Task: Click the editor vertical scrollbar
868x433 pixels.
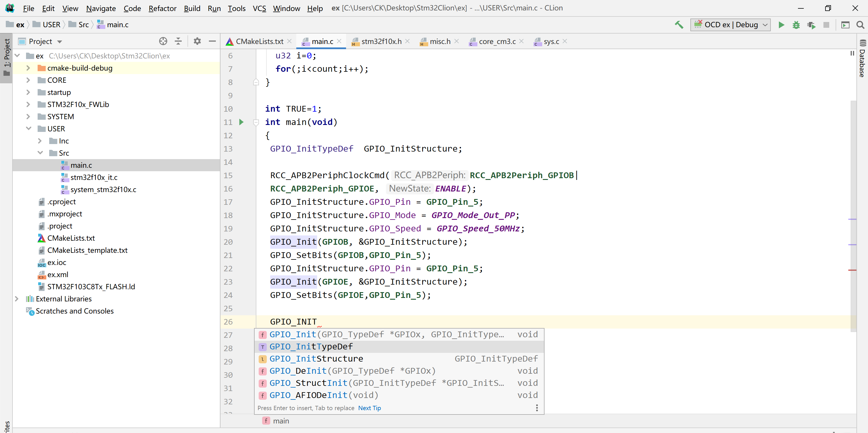Action: coord(853,216)
